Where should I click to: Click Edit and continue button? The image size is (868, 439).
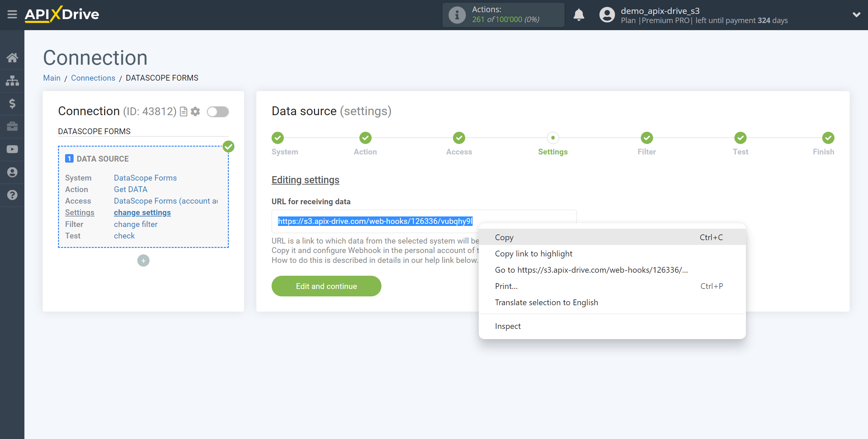coord(327,286)
